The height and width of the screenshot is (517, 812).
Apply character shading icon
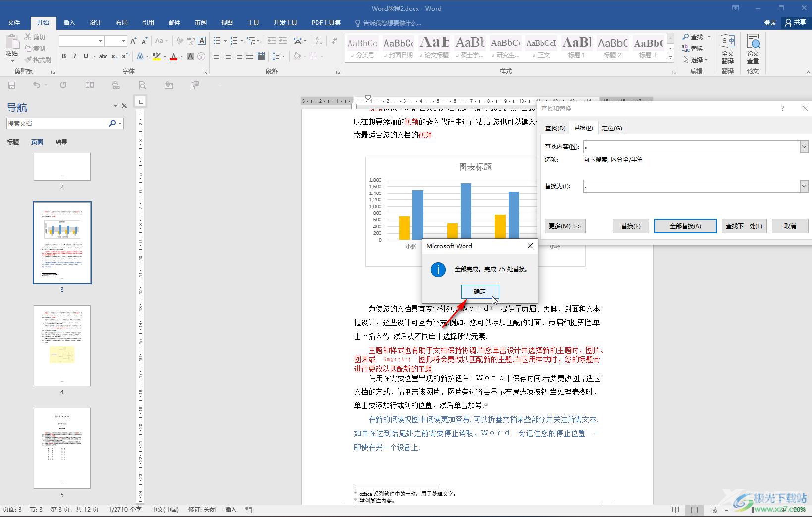point(190,56)
